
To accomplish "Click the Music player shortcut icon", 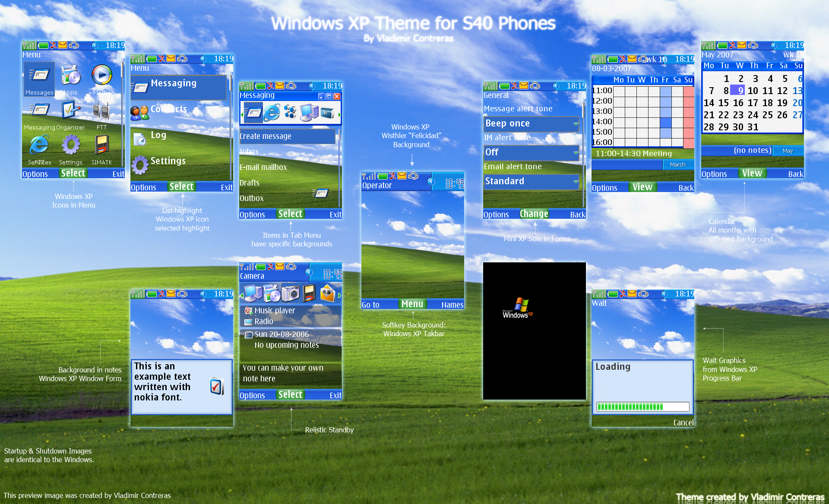I will (248, 311).
